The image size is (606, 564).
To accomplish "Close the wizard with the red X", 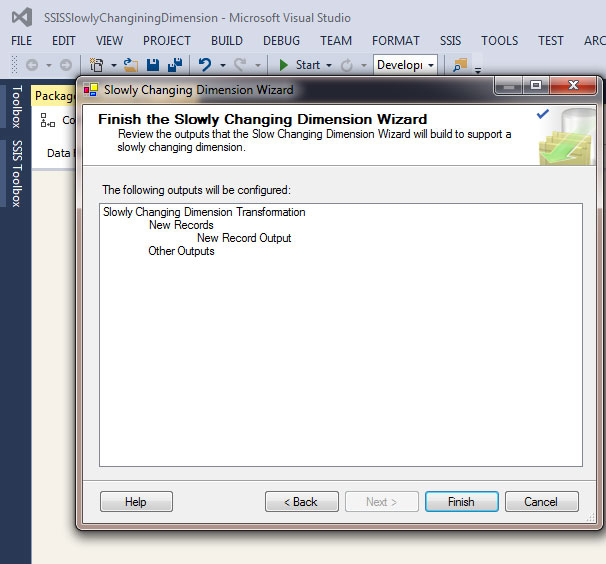I will pos(573,85).
